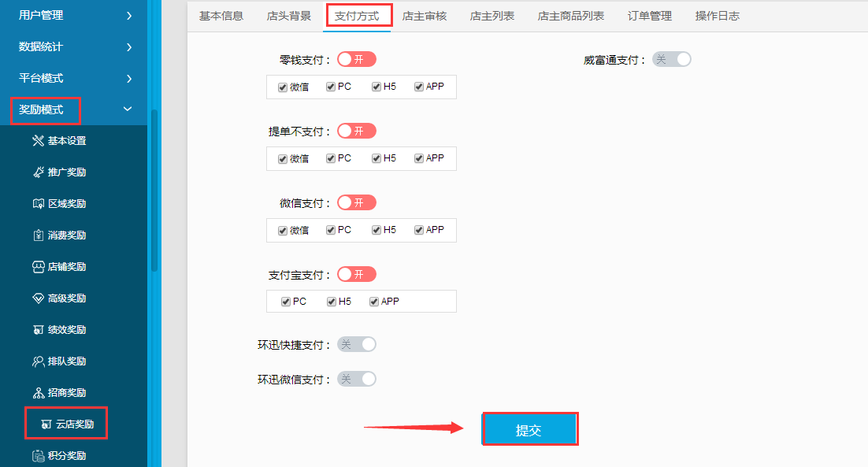The width and height of the screenshot is (868, 467).
Task: Uncheck 微信 checkbox under 微信支付
Action: coord(282,230)
